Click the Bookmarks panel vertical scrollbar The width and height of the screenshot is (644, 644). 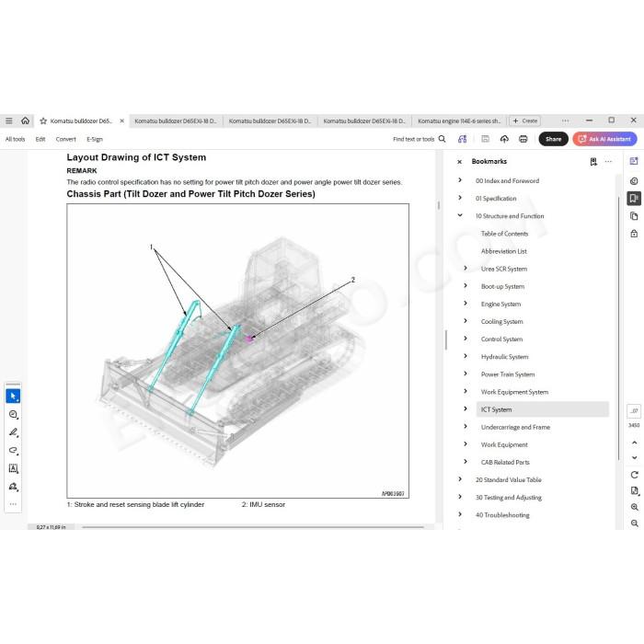[x=619, y=328]
